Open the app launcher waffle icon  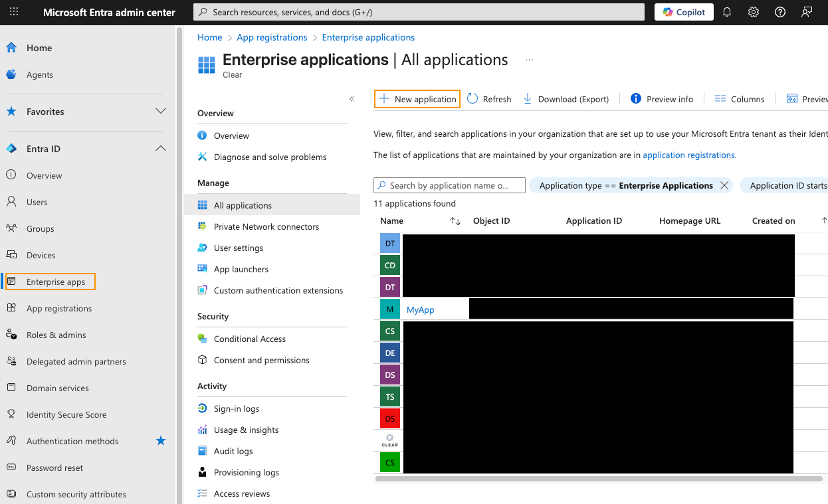(x=14, y=12)
